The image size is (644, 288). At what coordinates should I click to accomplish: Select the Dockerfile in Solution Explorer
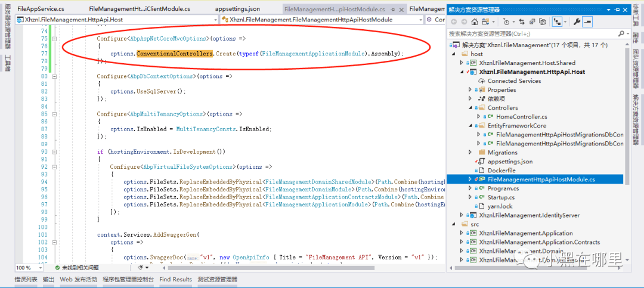[x=501, y=171]
